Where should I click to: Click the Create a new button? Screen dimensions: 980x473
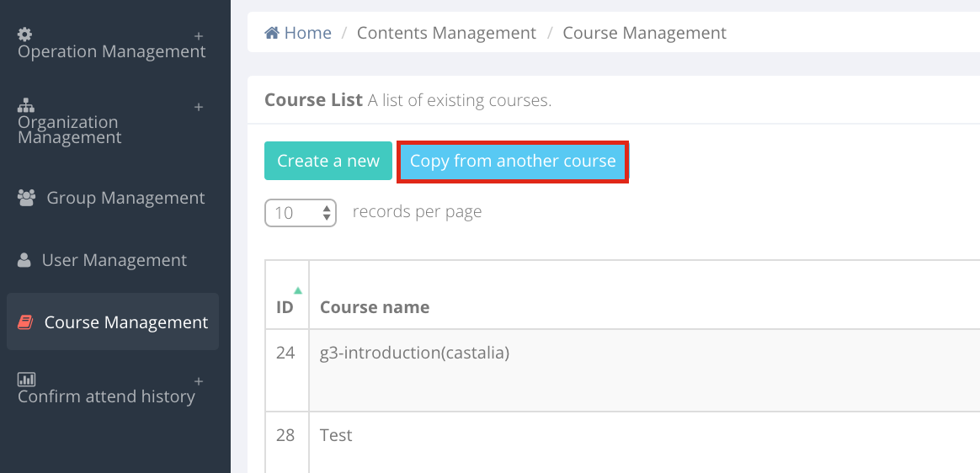[328, 161]
